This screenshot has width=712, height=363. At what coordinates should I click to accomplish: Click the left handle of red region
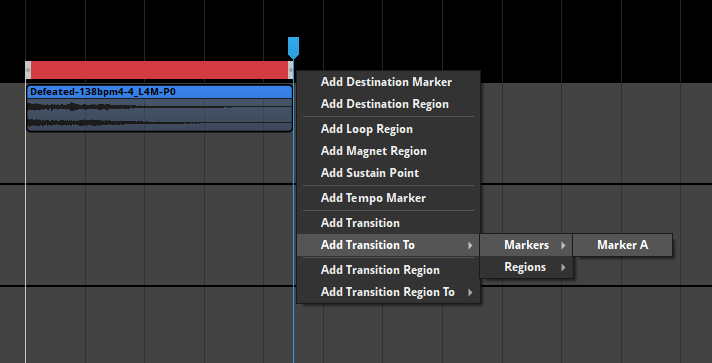[28, 70]
